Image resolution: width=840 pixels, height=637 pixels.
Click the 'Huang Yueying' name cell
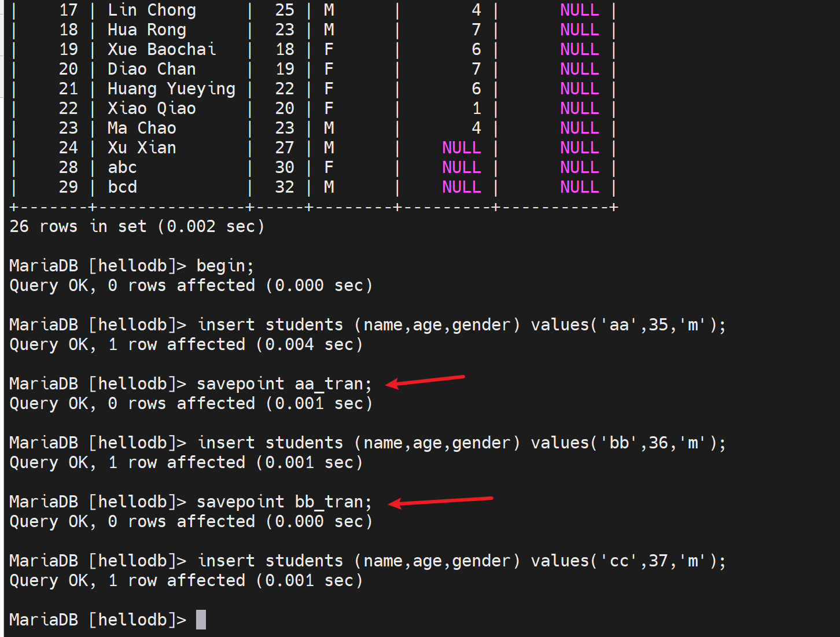[x=171, y=89]
